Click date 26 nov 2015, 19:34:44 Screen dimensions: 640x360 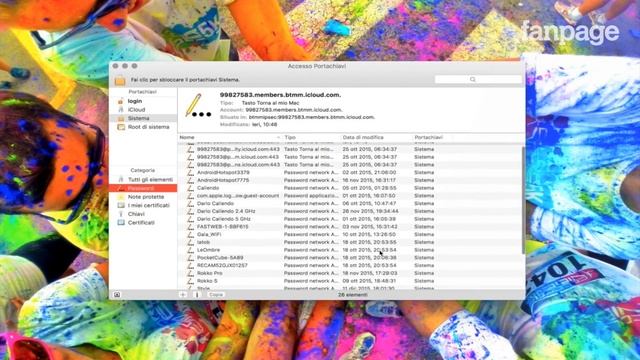coord(370,211)
